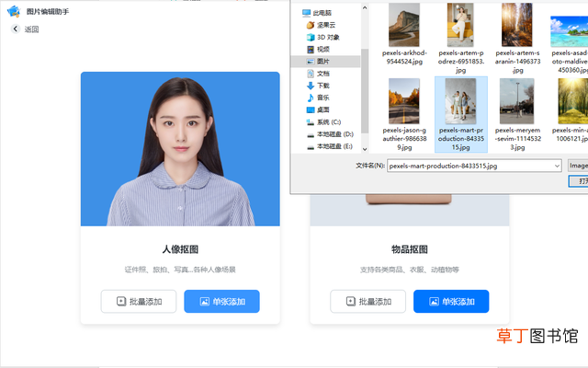Click the 打开 button in file dialog

[579, 181]
